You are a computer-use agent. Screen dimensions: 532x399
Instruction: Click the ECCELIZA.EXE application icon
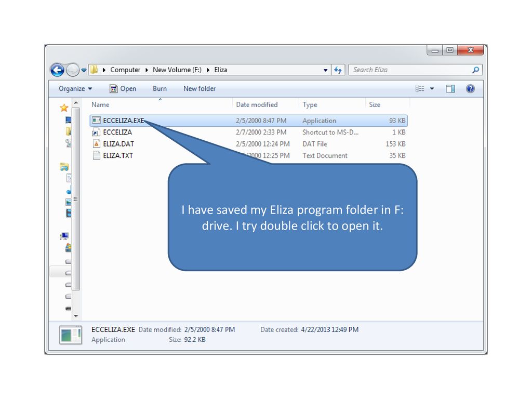click(96, 120)
